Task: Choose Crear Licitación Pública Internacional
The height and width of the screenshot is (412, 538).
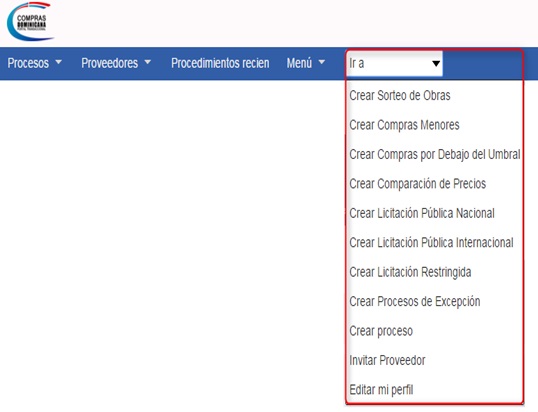Action: click(x=431, y=243)
